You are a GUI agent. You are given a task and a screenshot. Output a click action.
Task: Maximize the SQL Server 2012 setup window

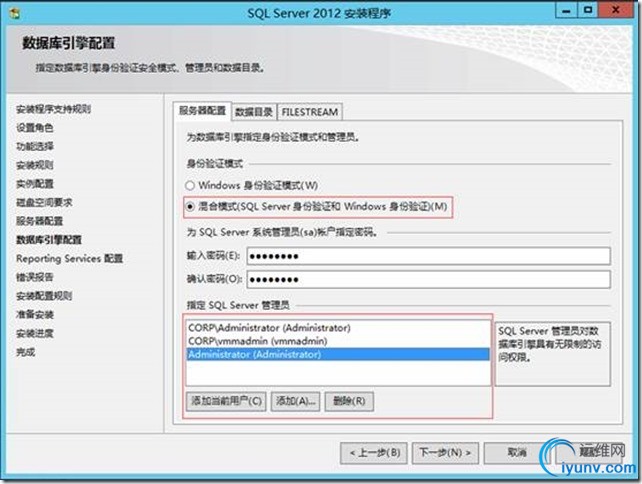pyautogui.click(x=588, y=10)
